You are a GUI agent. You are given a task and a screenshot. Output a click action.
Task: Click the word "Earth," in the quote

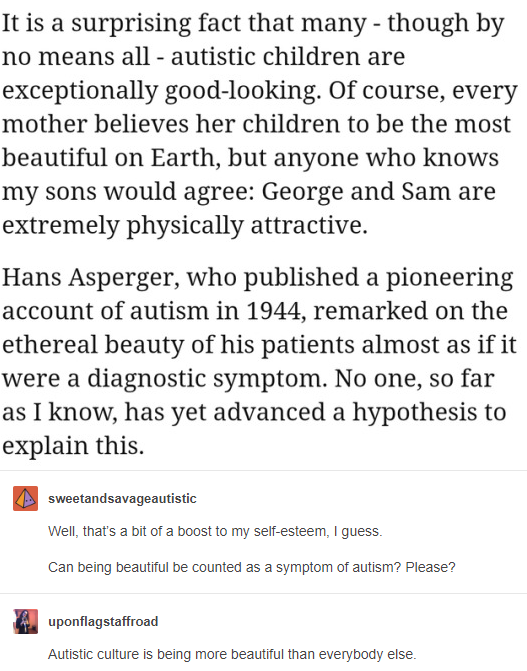point(185,157)
